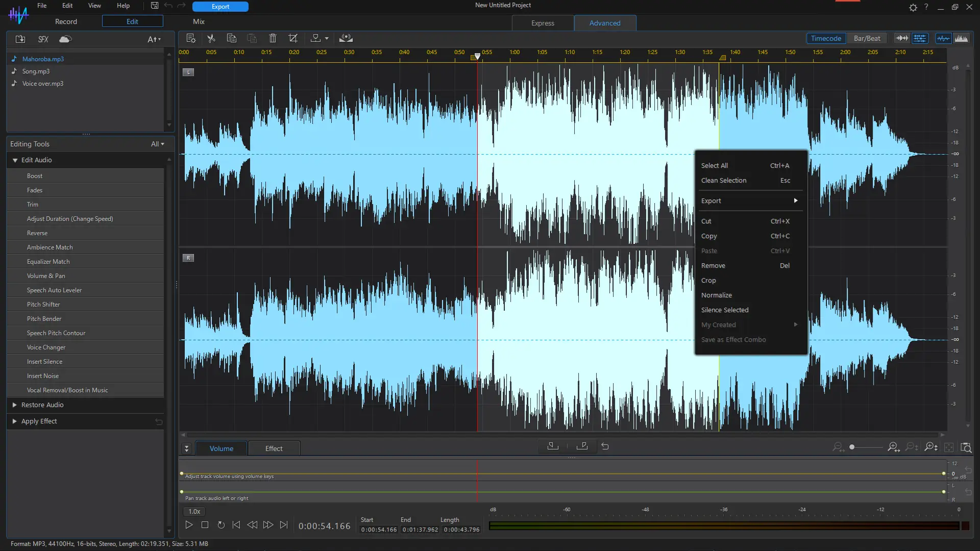Switch time ruler to Bar/Beat
This screenshot has width=980, height=551.
tap(867, 38)
